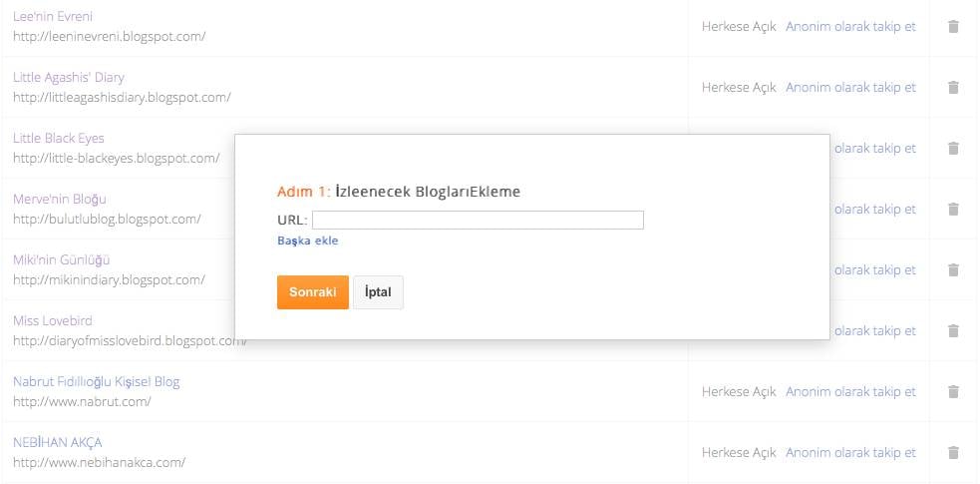Delete Miki'nin Günlüğü with trash icon
The height and width of the screenshot is (484, 980).
[x=953, y=270]
